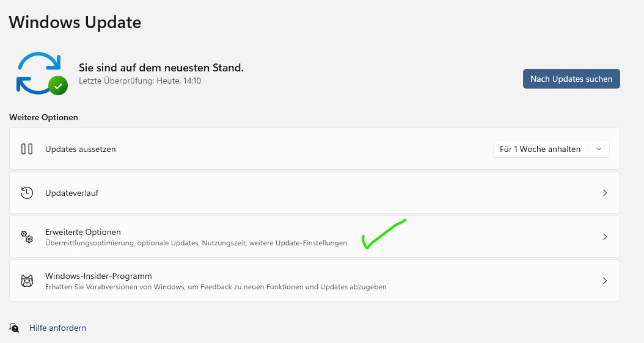Expand the Erweiterte Optionen chevron
This screenshot has width=644, height=343.
[x=604, y=237]
